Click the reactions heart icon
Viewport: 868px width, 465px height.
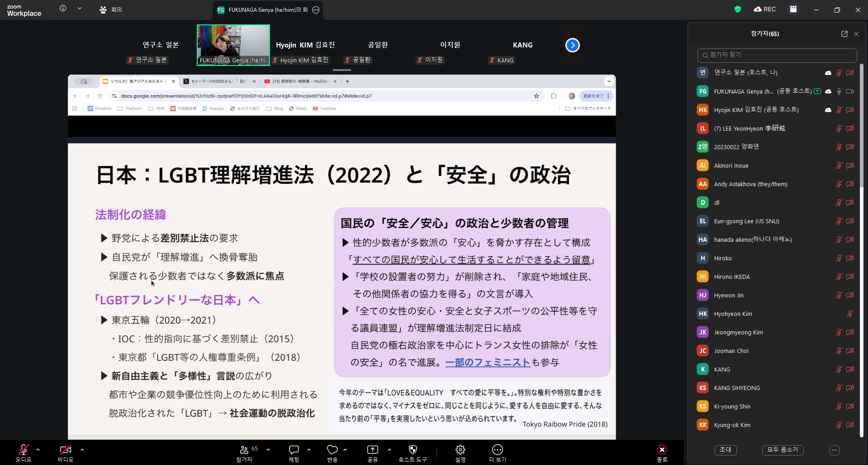coord(332,450)
